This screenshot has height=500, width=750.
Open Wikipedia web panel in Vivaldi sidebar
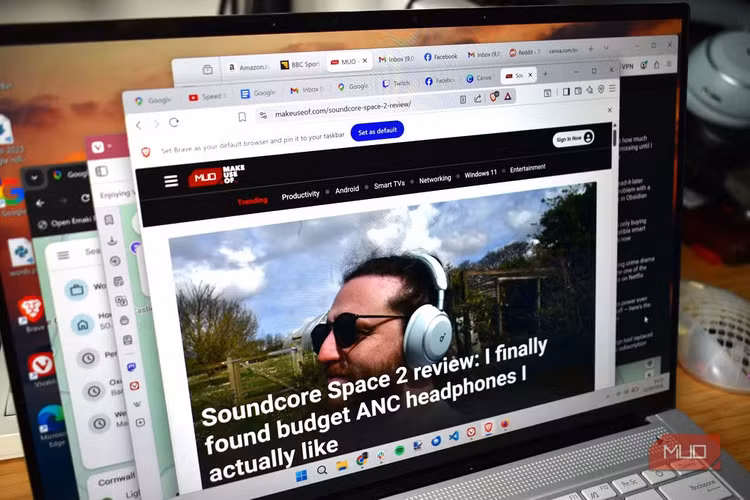(x=137, y=404)
